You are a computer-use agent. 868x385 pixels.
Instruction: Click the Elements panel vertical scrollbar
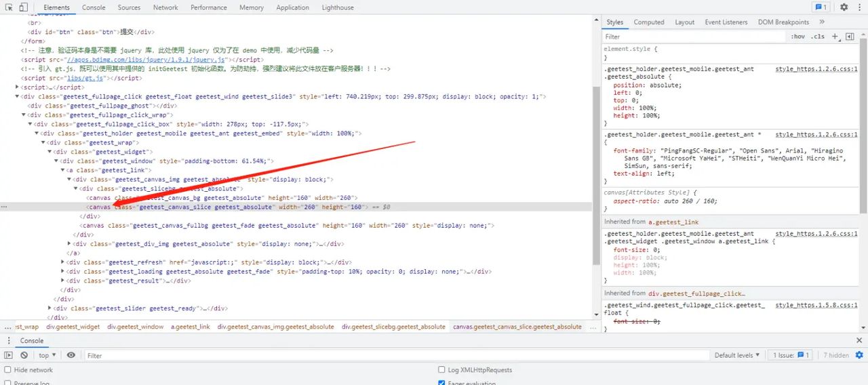[595, 176]
